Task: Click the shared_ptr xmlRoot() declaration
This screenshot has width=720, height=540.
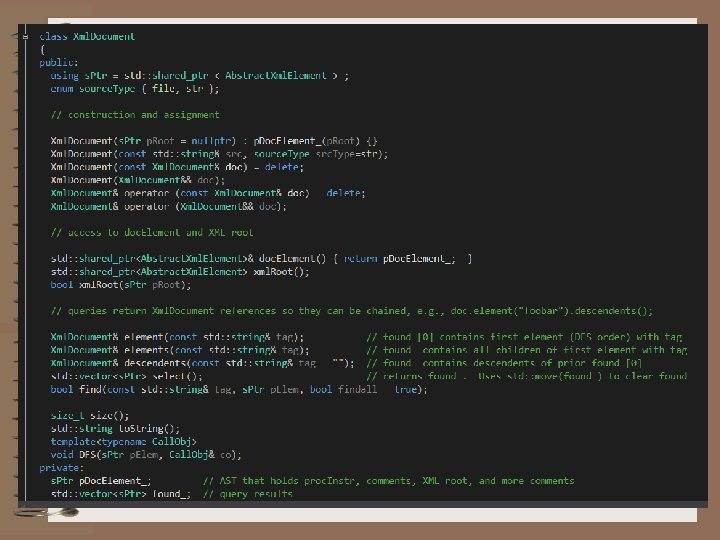Action: (x=180, y=271)
